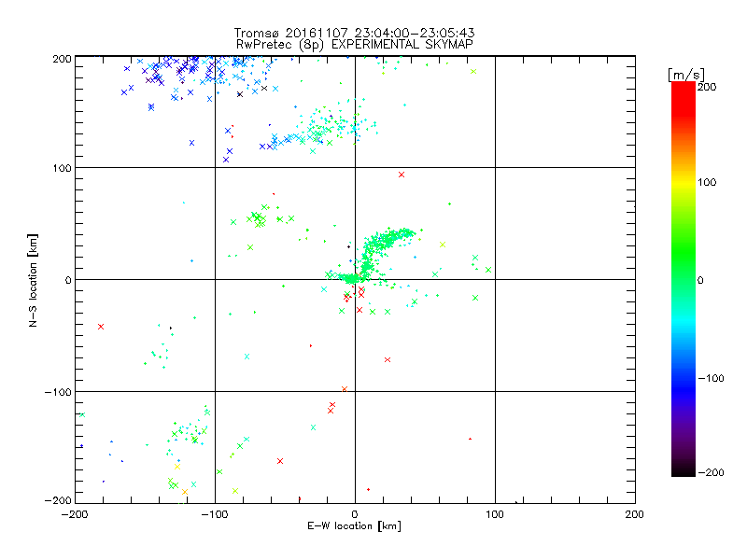Click the plot title 'Tromsø 20161107 23:04:00-23:05:43'

[x=354, y=33]
